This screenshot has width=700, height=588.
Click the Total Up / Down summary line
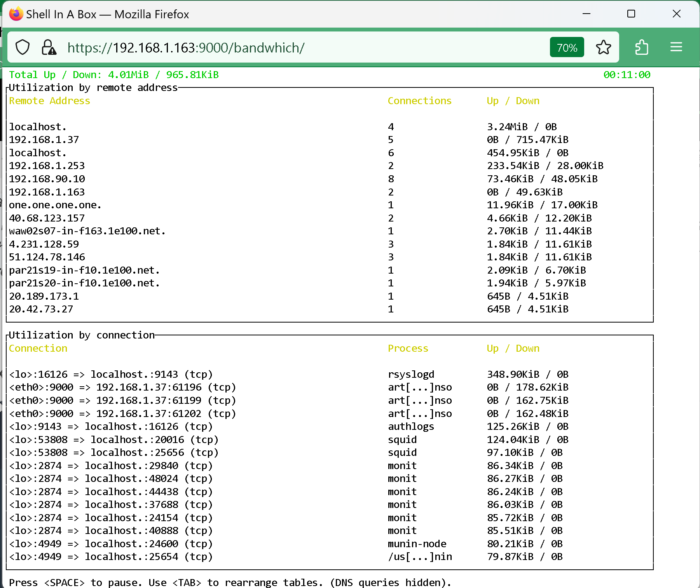113,75
